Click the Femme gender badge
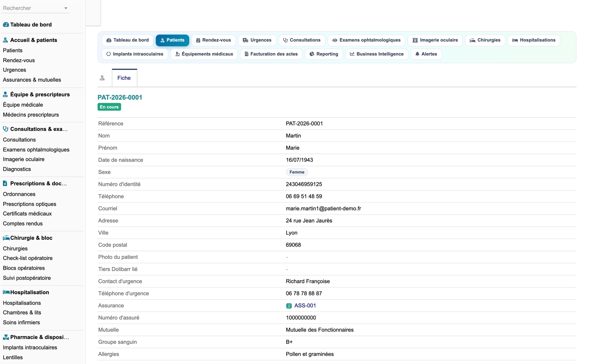Image resolution: width=589 pixels, height=364 pixels. coord(297,172)
